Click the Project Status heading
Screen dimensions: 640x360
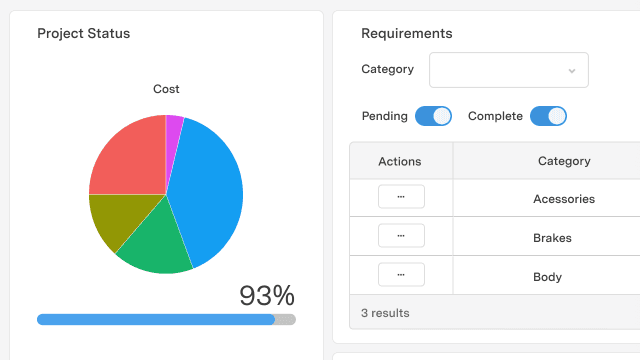pos(84,33)
